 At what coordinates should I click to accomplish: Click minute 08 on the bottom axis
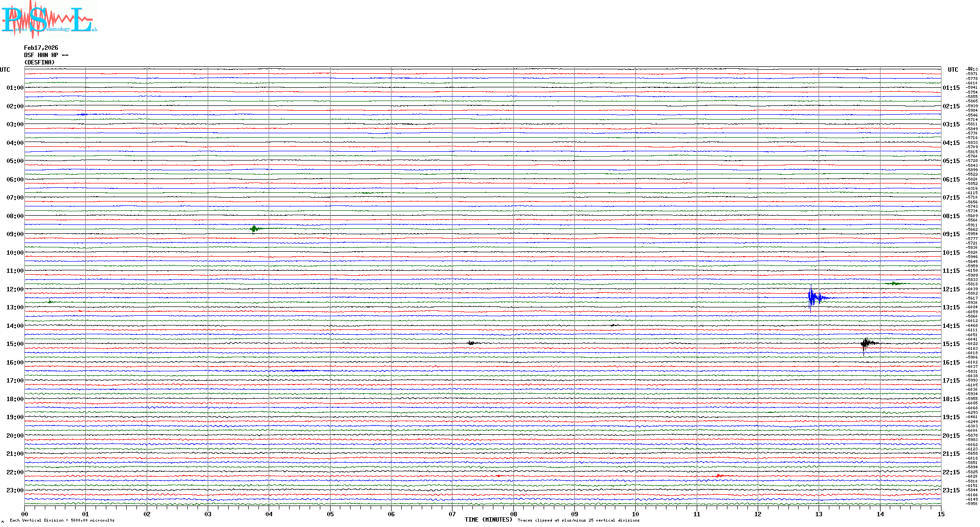[x=513, y=514]
